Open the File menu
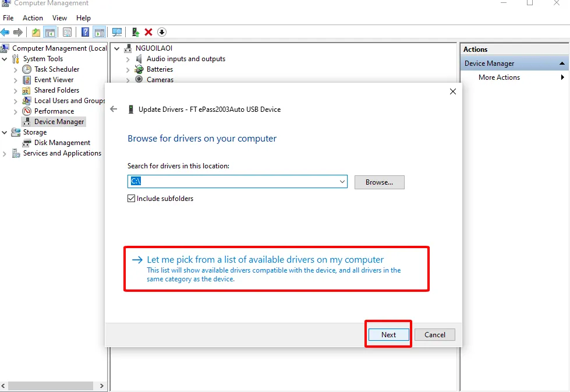This screenshot has width=570, height=392. (x=8, y=18)
